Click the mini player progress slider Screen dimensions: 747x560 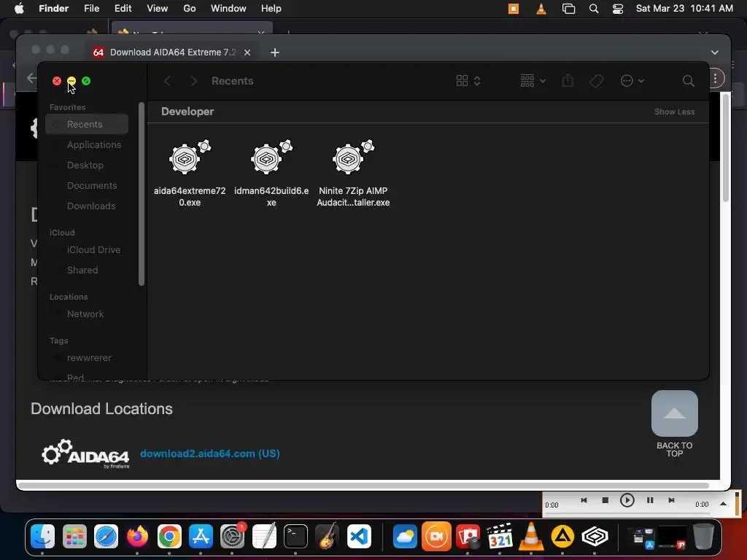[x=627, y=513]
